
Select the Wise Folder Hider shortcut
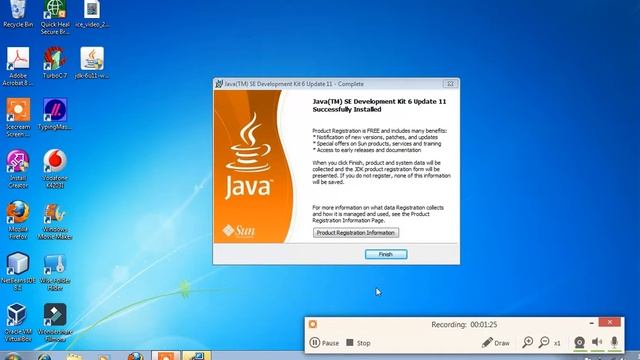(55, 272)
